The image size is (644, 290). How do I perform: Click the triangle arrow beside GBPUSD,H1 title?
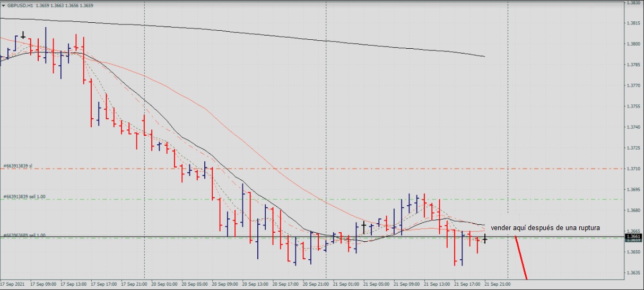(x=3, y=5)
